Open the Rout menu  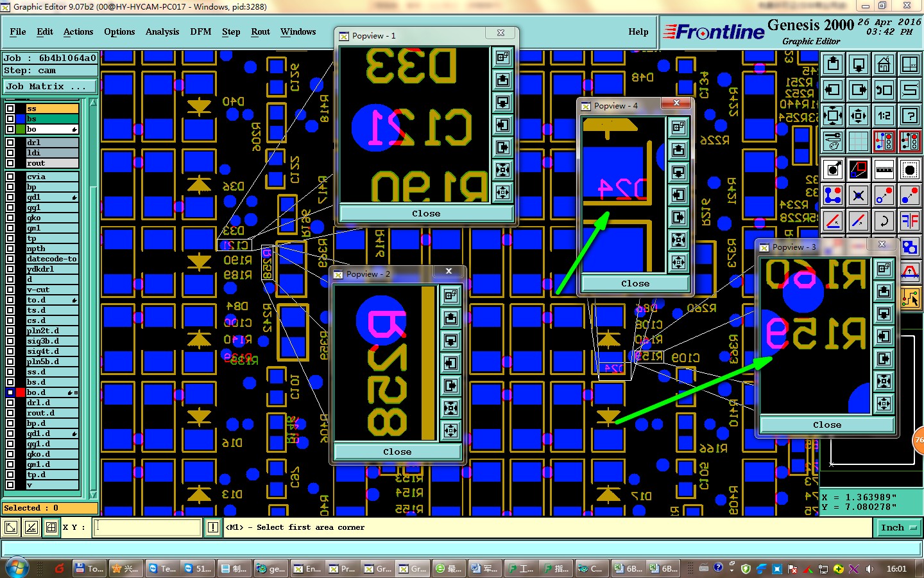[x=261, y=31]
